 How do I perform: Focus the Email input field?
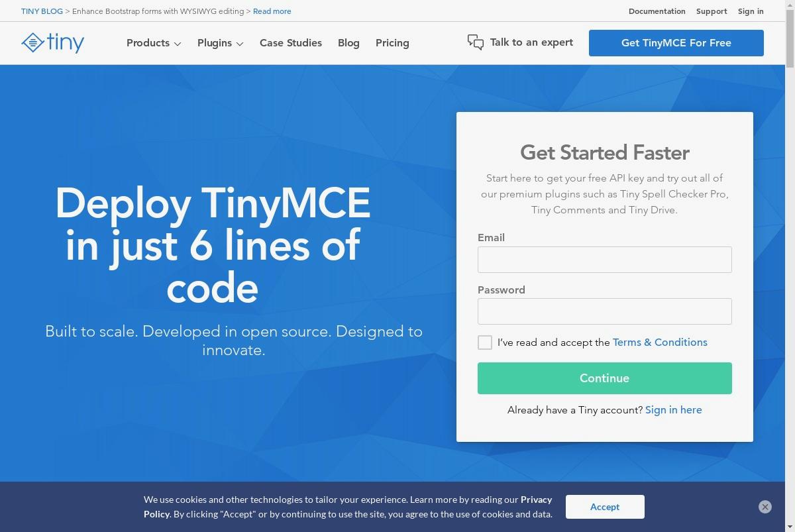click(x=605, y=260)
